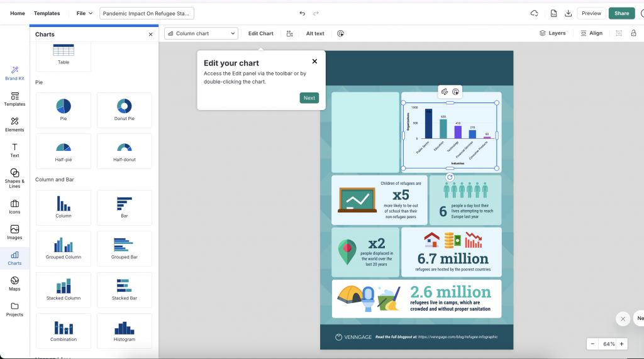Zoom out with the minus button
The height and width of the screenshot is (359, 644).
pyautogui.click(x=592, y=344)
